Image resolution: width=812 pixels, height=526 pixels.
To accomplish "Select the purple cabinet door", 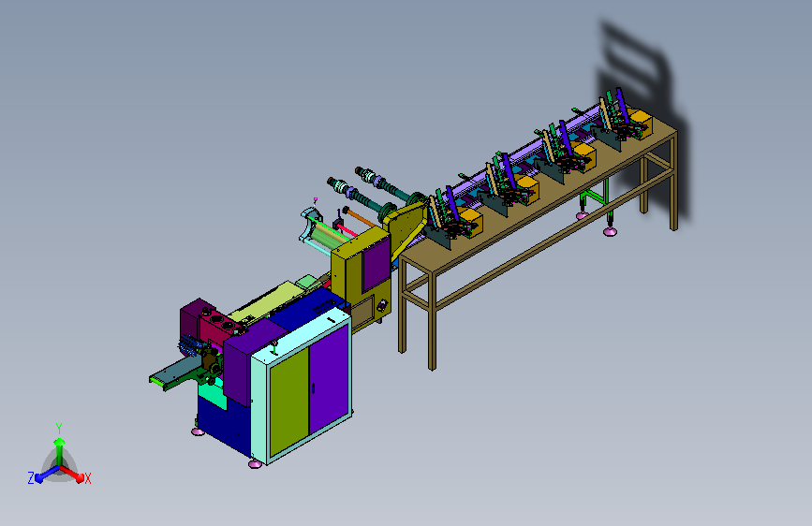I will point(329,379).
